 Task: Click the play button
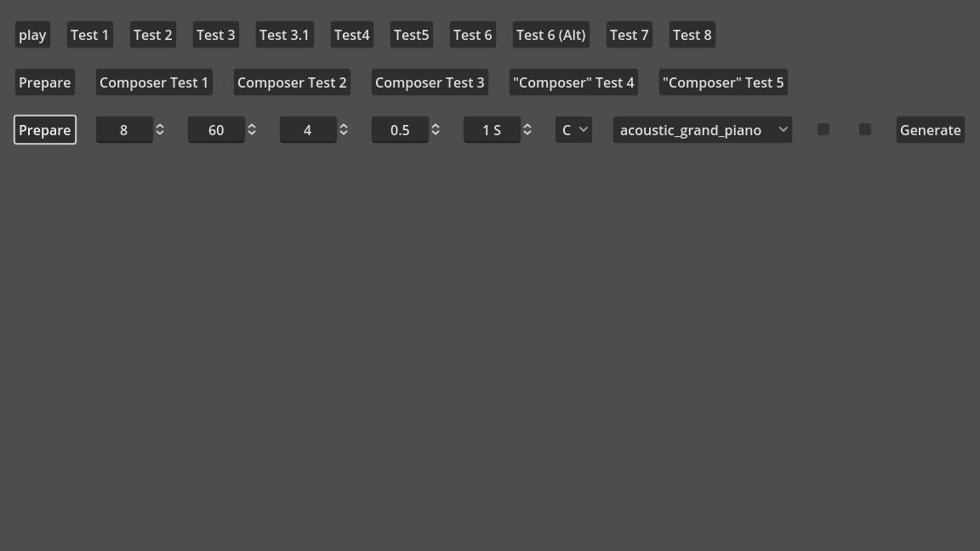tap(32, 35)
